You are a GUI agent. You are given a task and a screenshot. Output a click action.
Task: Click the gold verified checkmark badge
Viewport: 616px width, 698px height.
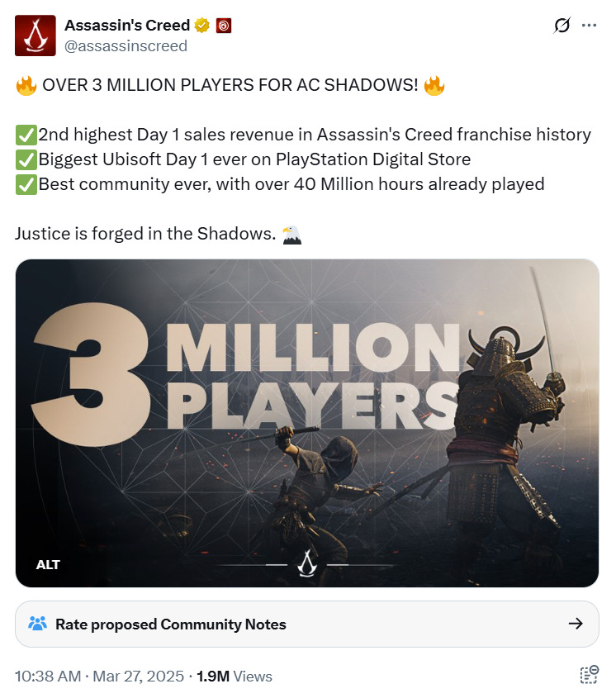pos(202,26)
